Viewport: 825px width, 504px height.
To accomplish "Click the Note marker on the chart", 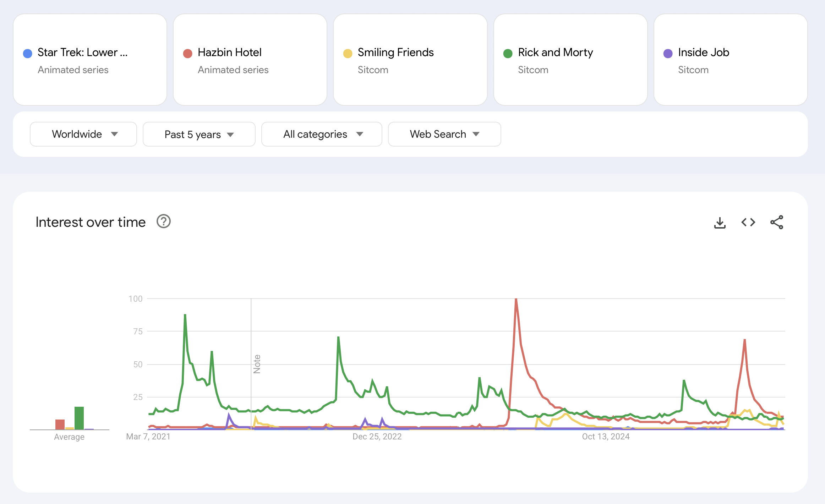I will click(x=257, y=364).
